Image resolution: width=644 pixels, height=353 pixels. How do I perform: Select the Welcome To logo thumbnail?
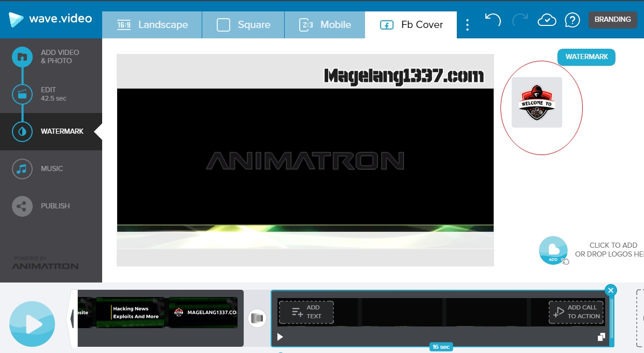tap(537, 103)
